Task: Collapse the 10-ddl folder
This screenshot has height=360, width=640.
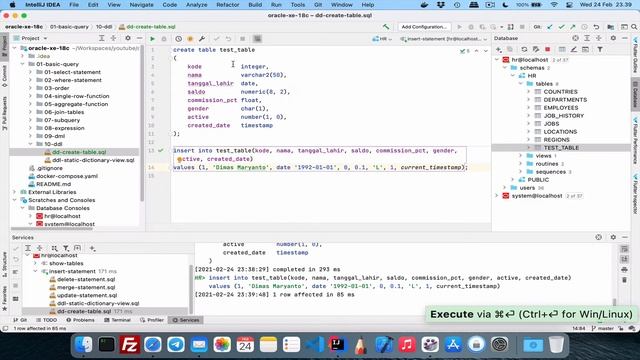Action: click(30, 144)
